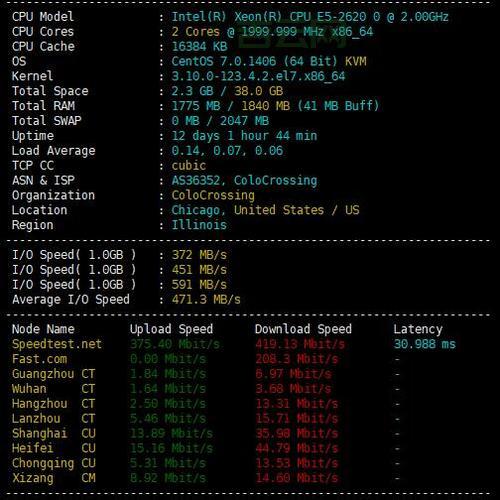Click the 419.13 Mbit/s download speed

click(300, 344)
